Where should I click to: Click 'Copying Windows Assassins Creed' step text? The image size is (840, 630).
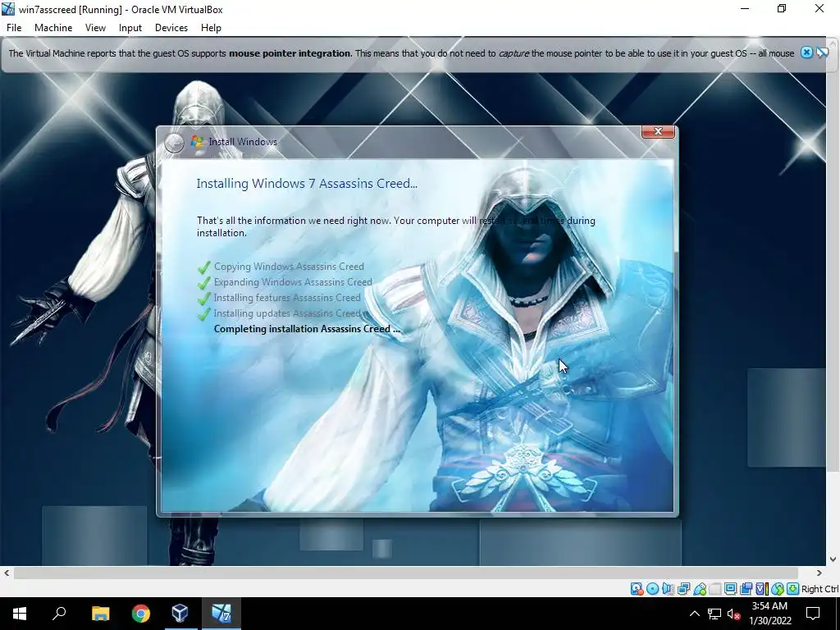point(289,267)
